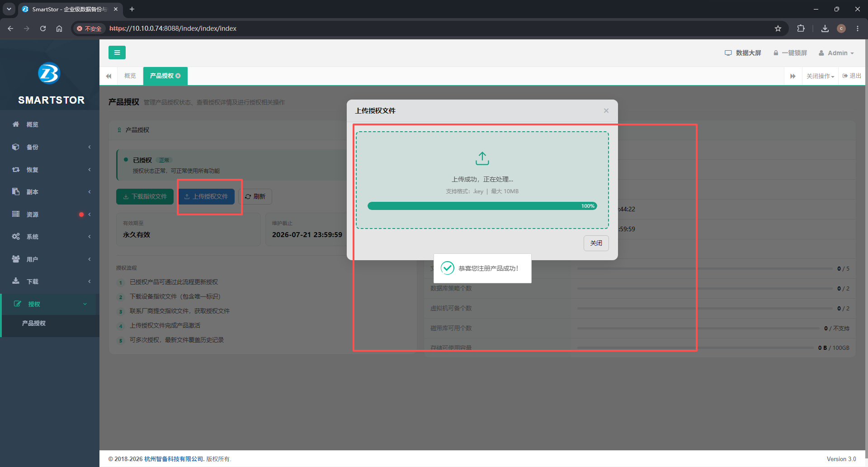Click 一键锁屏 to lock screen
868x467 pixels.
point(790,53)
